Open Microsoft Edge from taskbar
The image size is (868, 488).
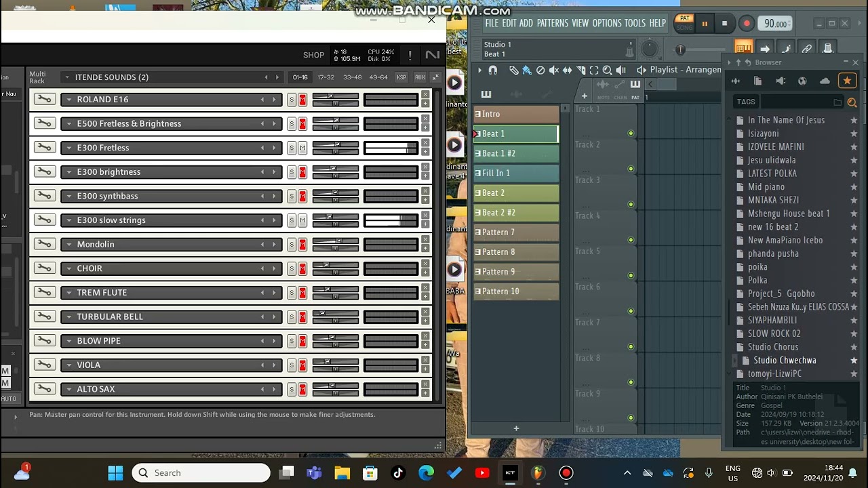(x=426, y=473)
